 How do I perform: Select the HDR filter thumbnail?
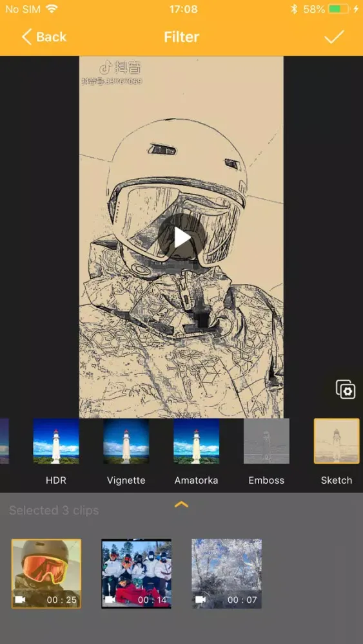tap(56, 441)
